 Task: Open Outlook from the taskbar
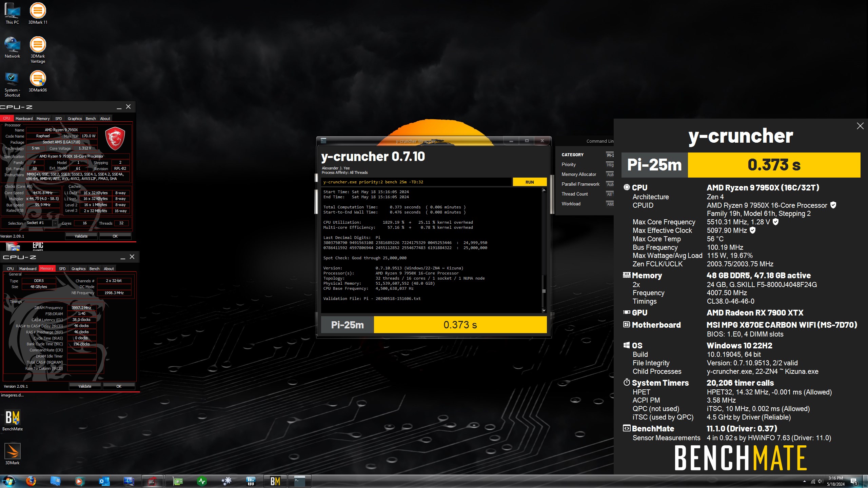104,481
